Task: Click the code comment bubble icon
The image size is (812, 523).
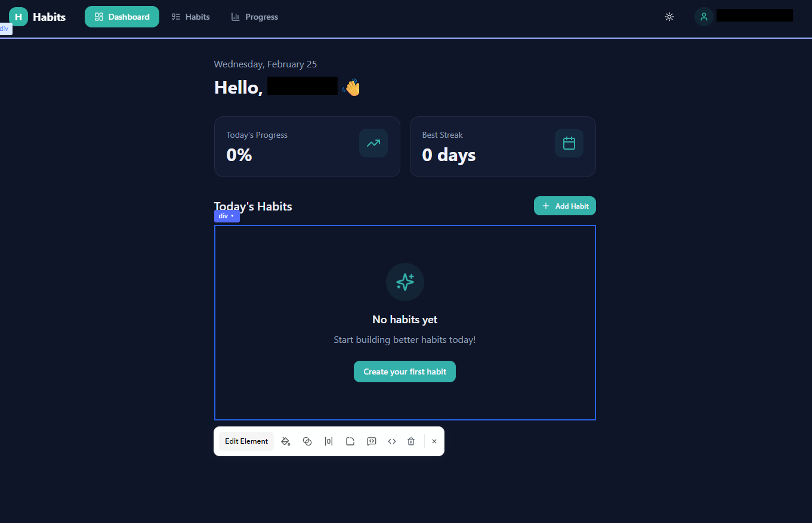Action: click(x=372, y=441)
